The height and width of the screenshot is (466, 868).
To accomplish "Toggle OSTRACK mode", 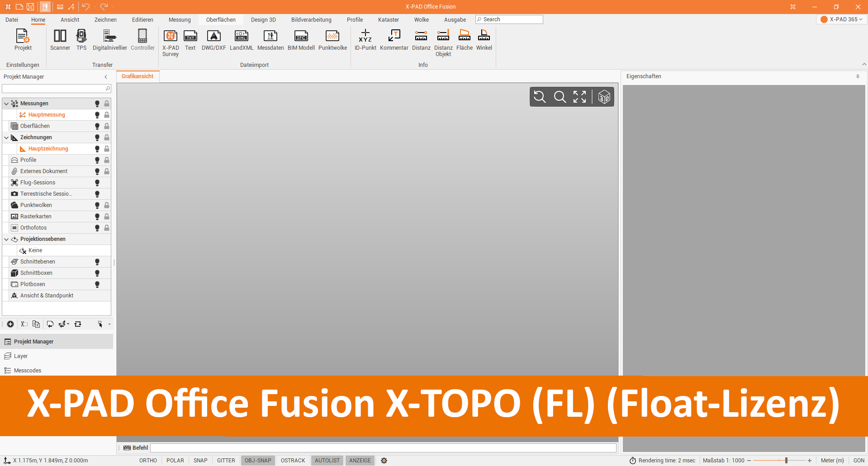I will [x=293, y=461].
